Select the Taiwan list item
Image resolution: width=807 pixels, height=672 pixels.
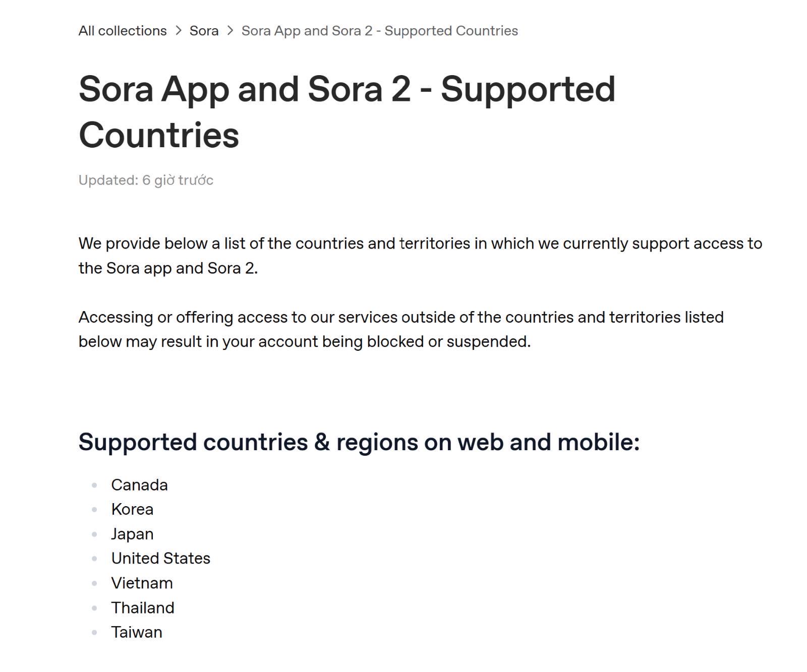click(137, 632)
